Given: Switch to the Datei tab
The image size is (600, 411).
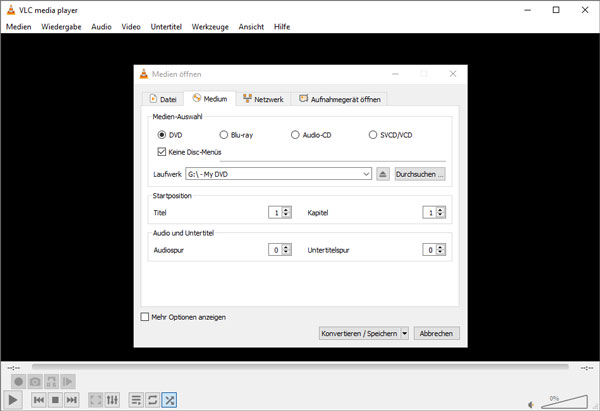Looking at the screenshot, I should (163, 99).
